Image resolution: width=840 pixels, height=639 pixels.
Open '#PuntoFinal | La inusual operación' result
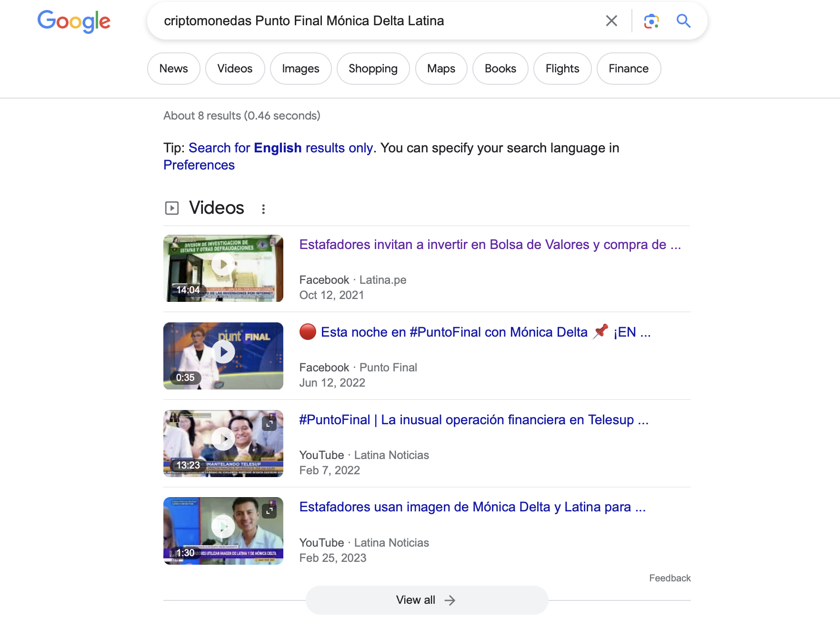coord(474,420)
